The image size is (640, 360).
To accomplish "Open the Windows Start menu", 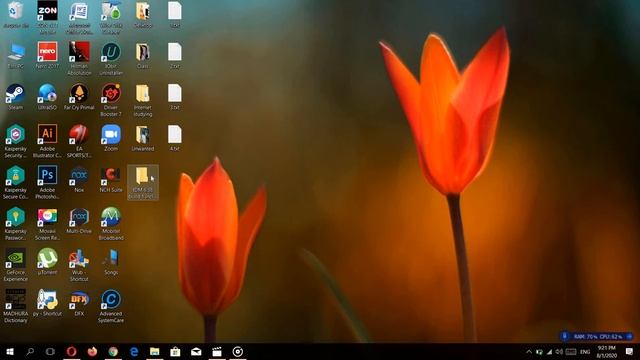I will (x=10, y=351).
